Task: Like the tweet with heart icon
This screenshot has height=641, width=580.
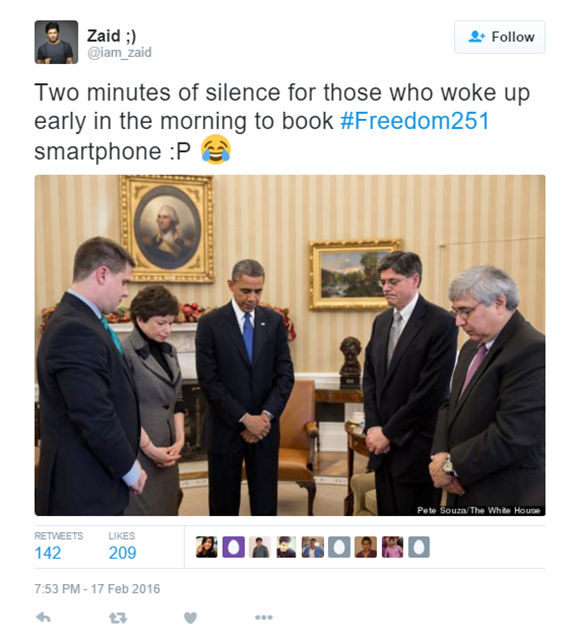Action: [190, 617]
